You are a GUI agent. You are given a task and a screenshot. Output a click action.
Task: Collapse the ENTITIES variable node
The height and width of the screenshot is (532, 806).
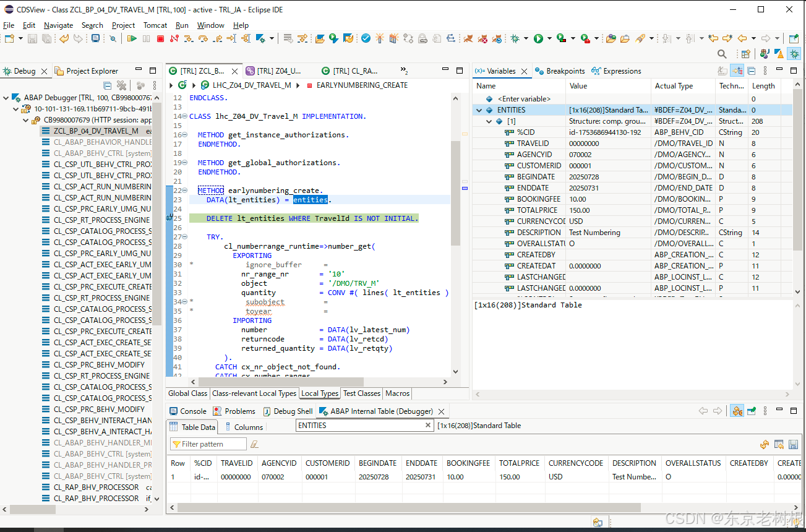(479, 110)
